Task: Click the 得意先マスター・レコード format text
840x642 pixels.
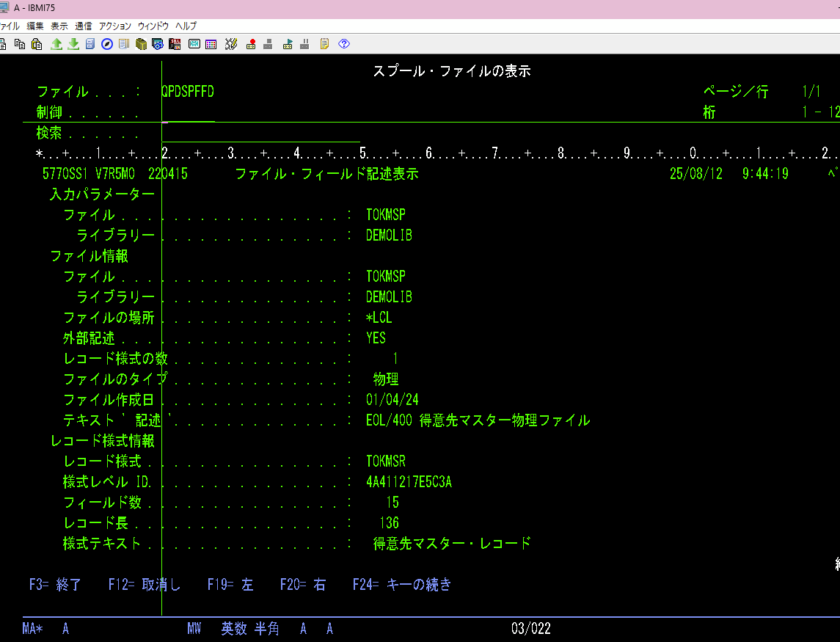Action: pyautogui.click(x=452, y=544)
